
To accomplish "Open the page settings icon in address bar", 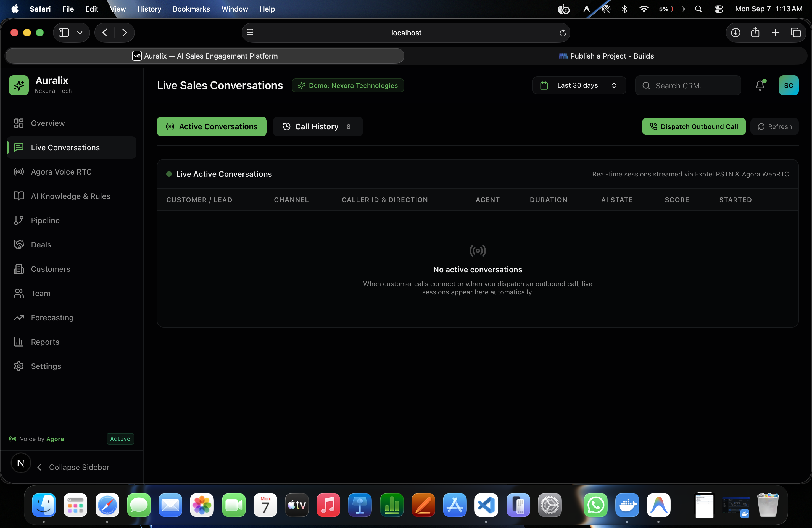I will click(x=250, y=33).
